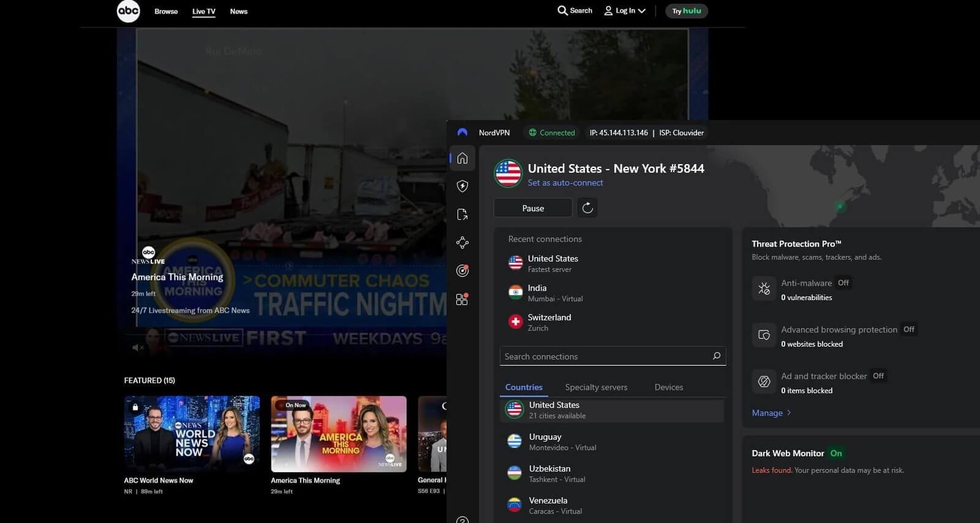This screenshot has height=523, width=980.
Task: Select the Live TV nav item
Action: pos(203,12)
